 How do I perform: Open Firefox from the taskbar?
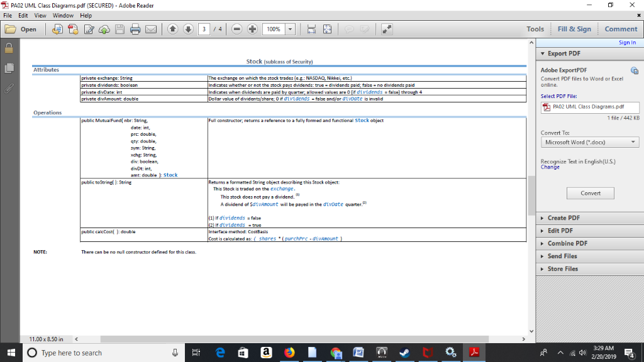(x=289, y=353)
